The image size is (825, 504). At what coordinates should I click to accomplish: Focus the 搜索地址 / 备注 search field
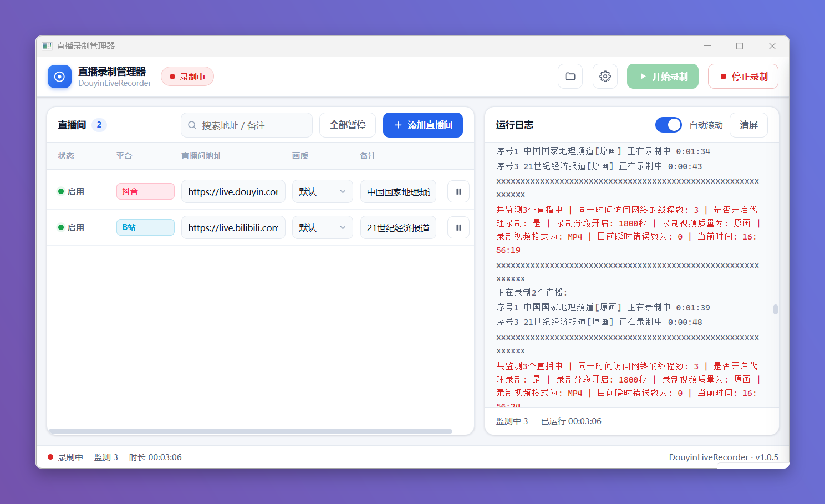247,125
